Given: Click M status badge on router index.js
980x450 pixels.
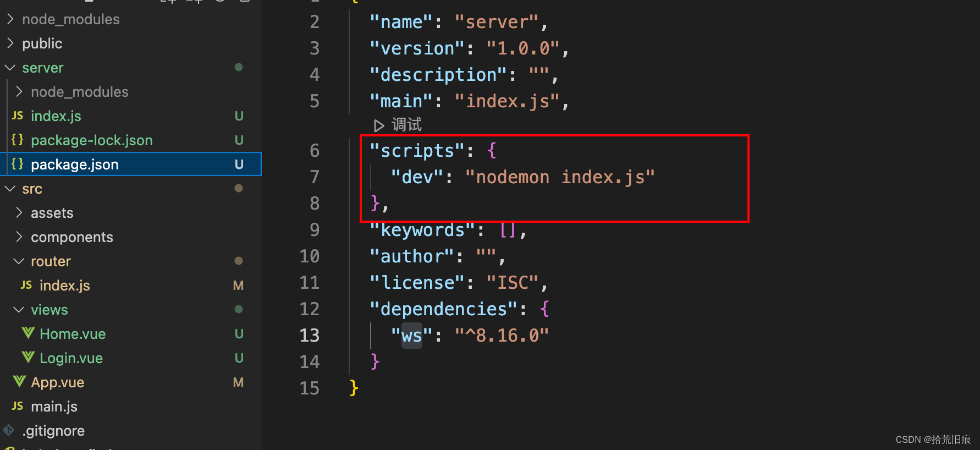Looking at the screenshot, I should click(238, 286).
